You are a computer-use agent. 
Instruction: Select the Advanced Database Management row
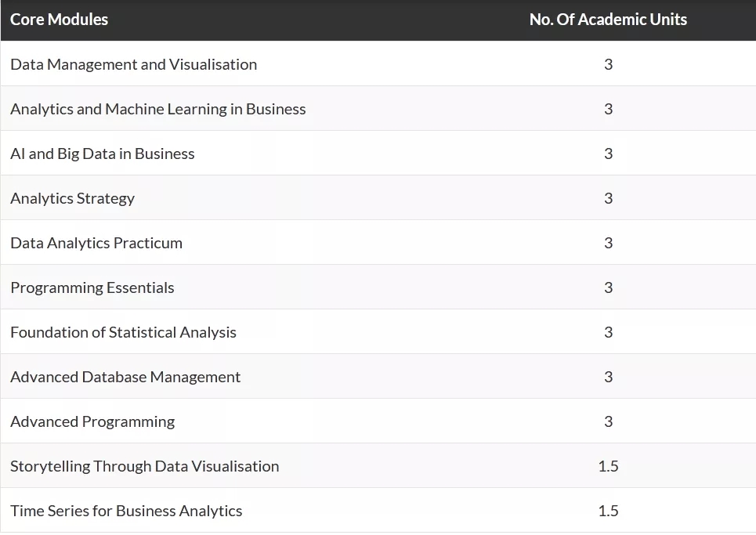pyautogui.click(x=378, y=377)
